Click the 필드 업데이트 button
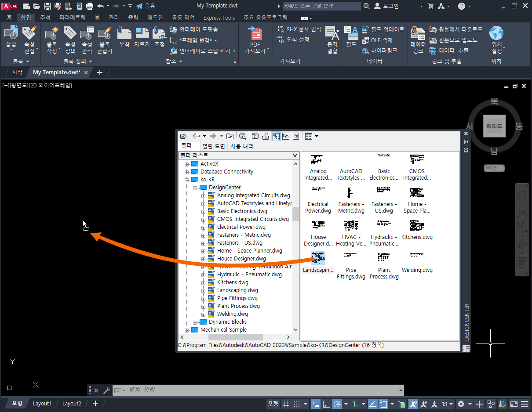 click(x=383, y=29)
